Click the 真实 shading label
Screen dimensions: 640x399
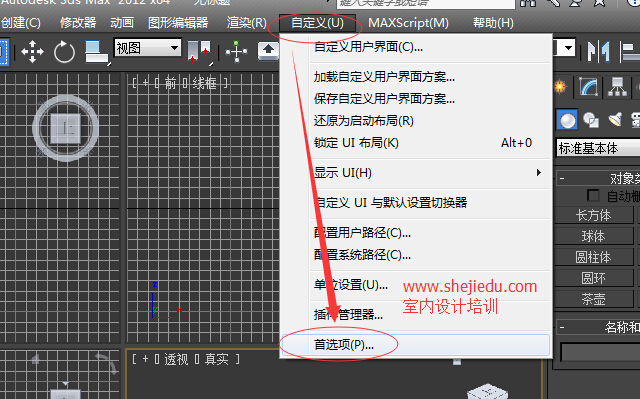coord(217,359)
